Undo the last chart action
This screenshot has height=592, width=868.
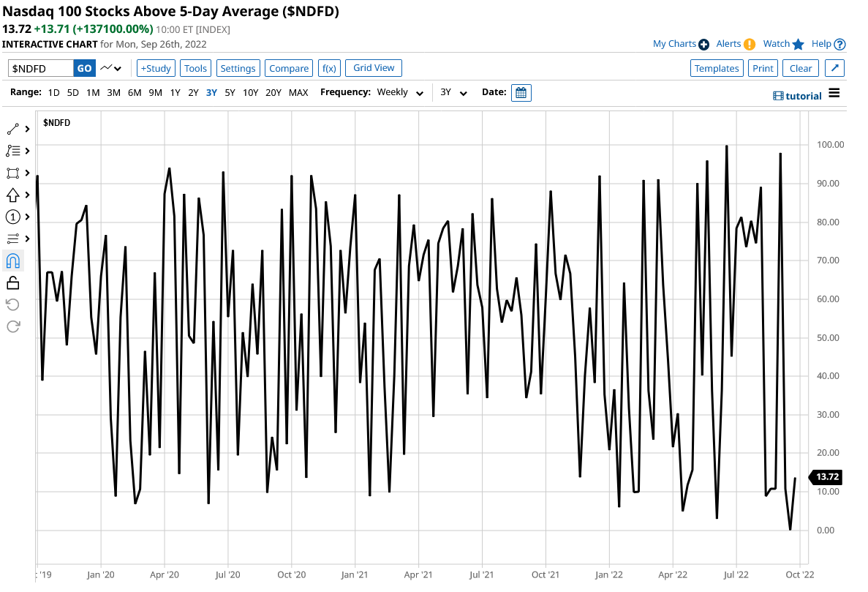(12, 304)
